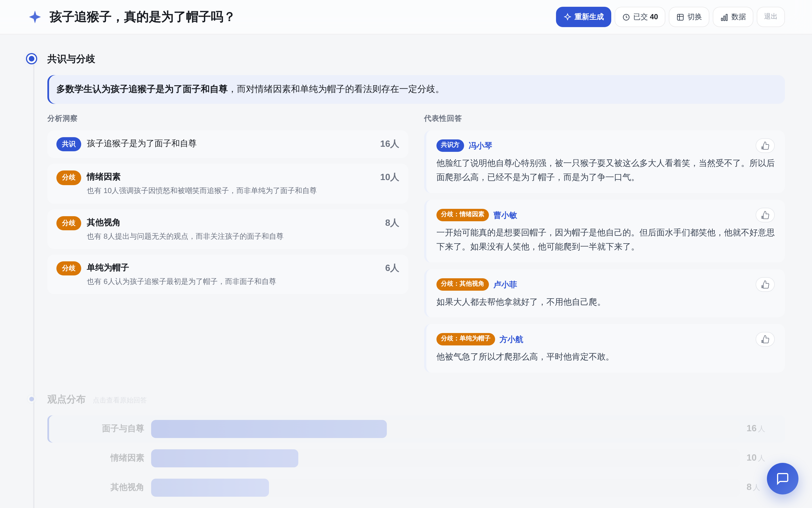This screenshot has height=508, width=812.
Task: Click the page title 孩子追猴子，真的是为了帽子吗？
Action: [142, 17]
